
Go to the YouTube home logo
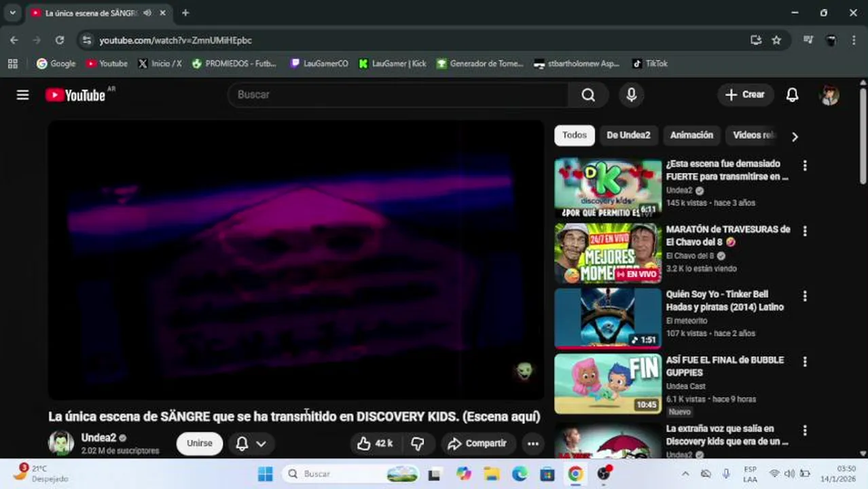coord(75,95)
